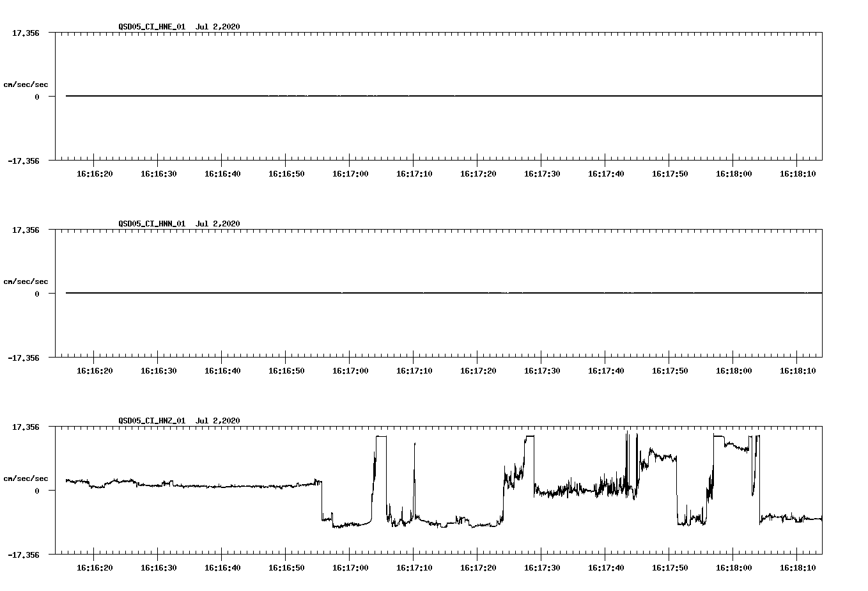The image size is (868, 591).
Task: Click the zero axis label on HNZ plot
Action: [x=37, y=491]
